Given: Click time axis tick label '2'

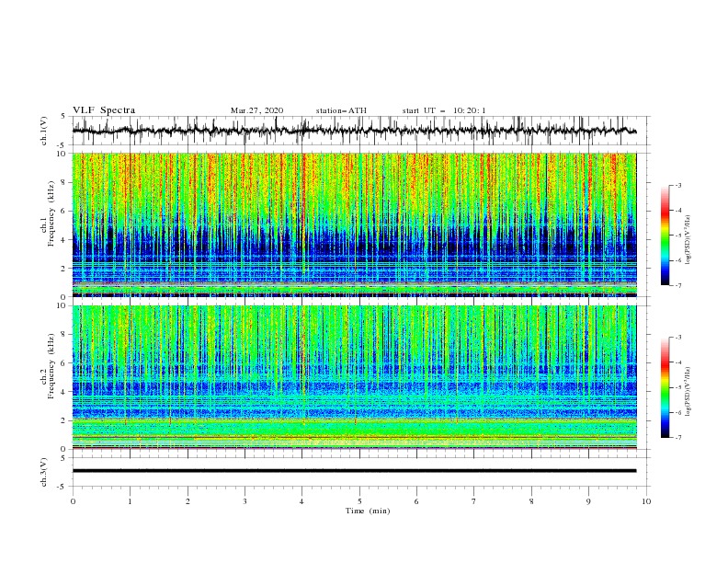Looking at the screenshot, I should 188,501.
